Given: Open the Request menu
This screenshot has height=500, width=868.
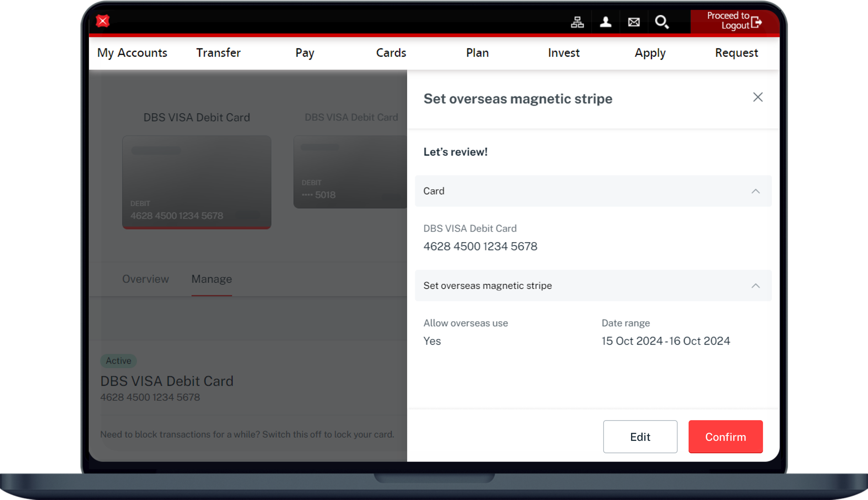Looking at the screenshot, I should [x=736, y=53].
